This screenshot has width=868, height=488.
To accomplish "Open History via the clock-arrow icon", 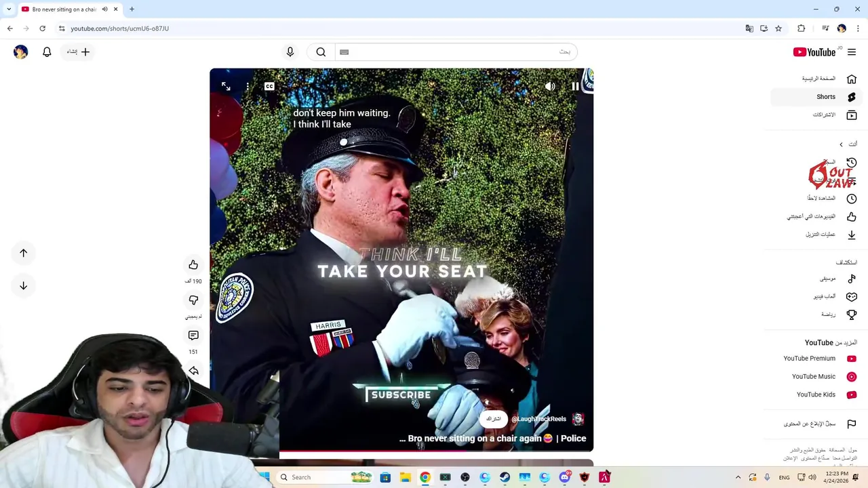I will (852, 163).
